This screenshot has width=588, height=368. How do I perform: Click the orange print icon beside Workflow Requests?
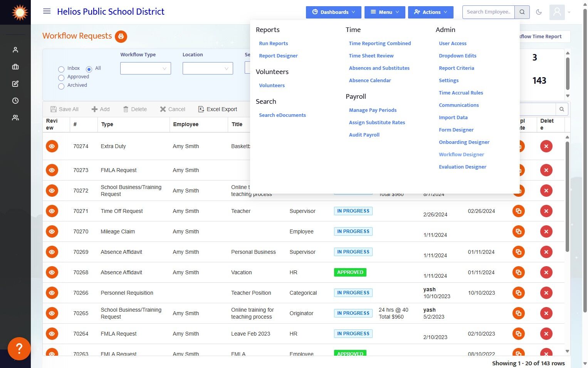tap(121, 36)
